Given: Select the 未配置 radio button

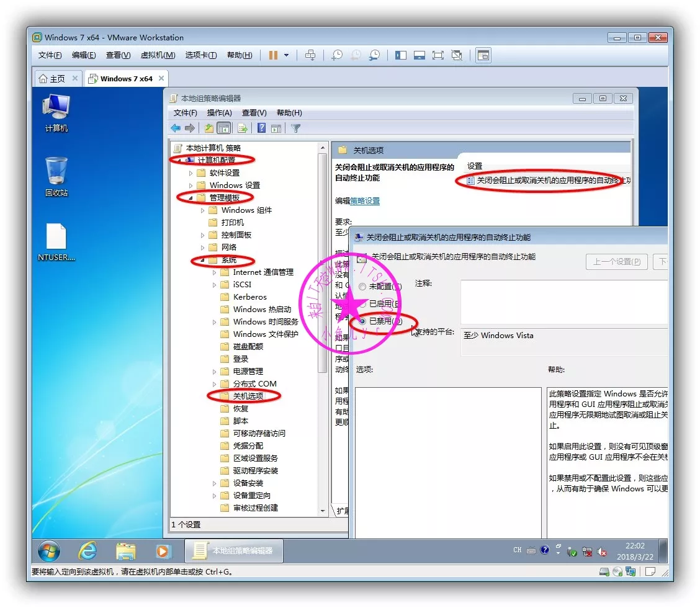Looking at the screenshot, I should click(362, 287).
